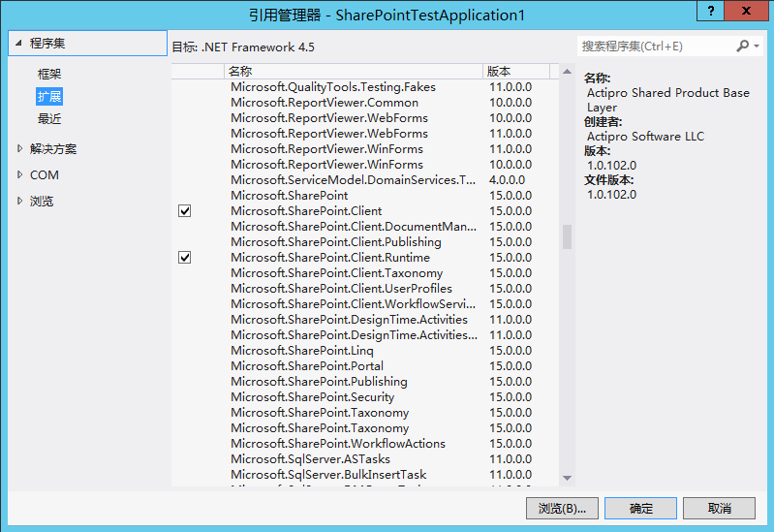Screen dimensions: 774x532
Task: Expand the 解决方案 section
Action: click(x=19, y=148)
